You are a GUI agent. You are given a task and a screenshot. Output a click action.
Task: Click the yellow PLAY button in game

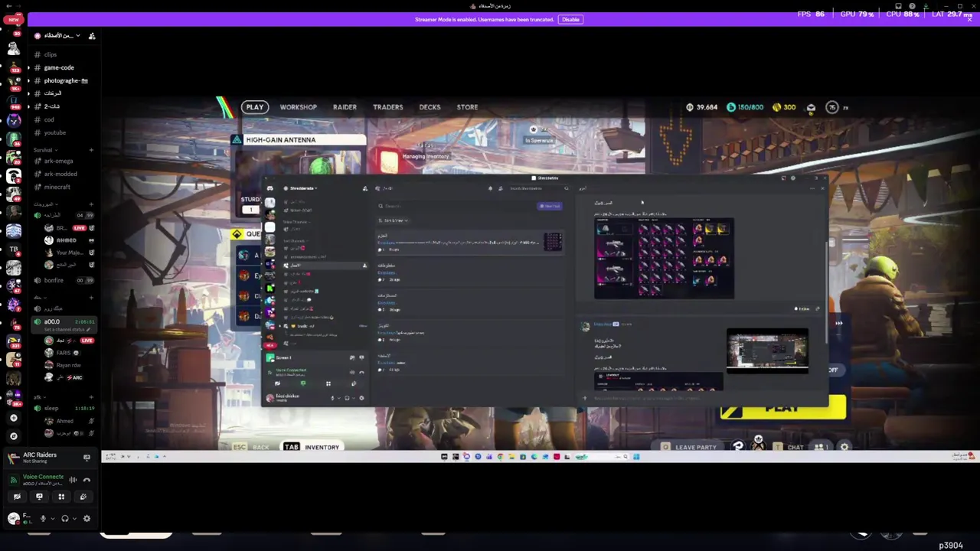782,408
